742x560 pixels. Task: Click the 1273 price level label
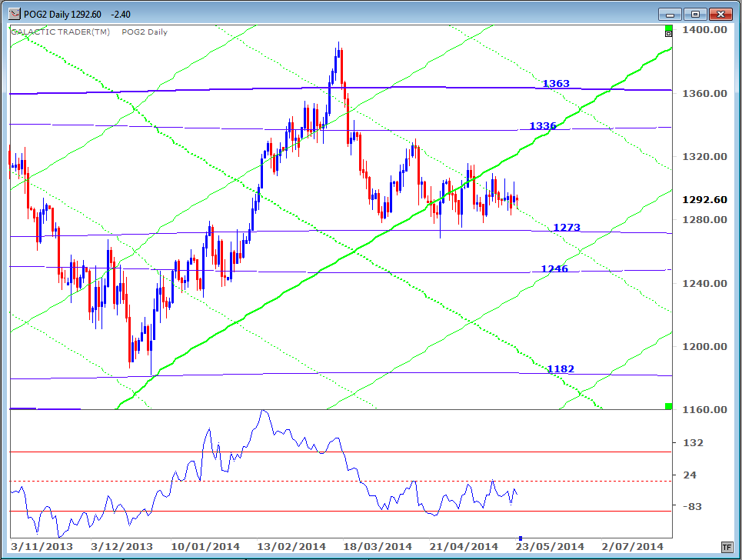pyautogui.click(x=567, y=227)
